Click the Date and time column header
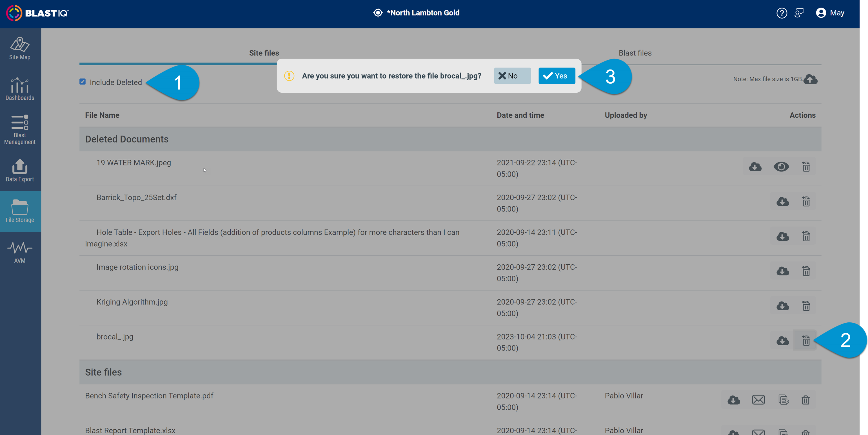The image size is (868, 435). tap(520, 115)
